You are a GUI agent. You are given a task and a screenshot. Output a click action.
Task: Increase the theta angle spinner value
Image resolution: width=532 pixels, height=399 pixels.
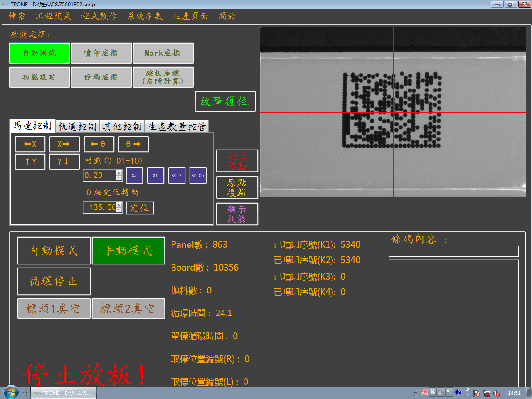(119, 204)
